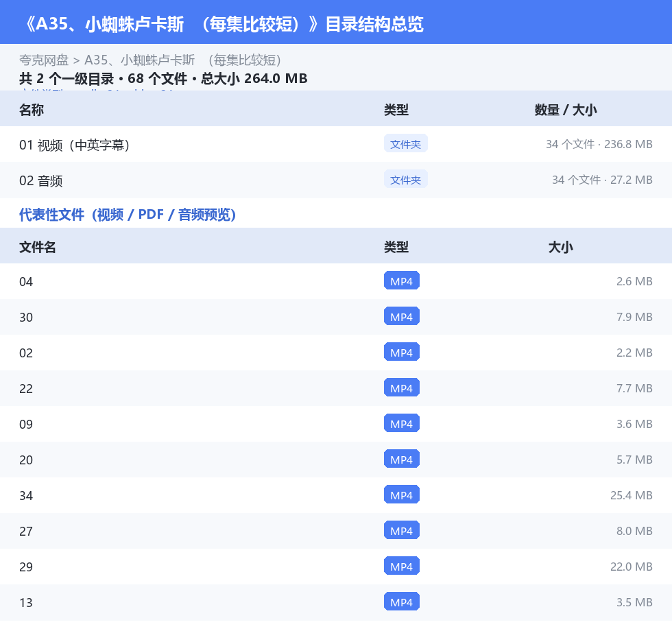Select file name 02 in file list
Screen dimensions: 672x642
point(26,353)
